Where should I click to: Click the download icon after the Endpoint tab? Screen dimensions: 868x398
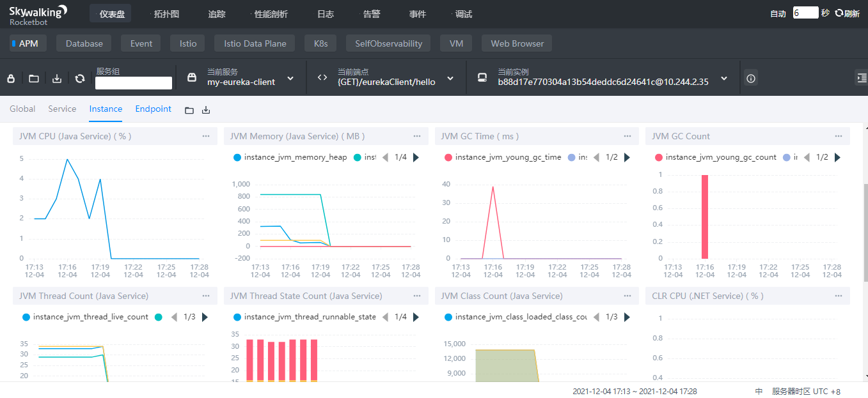pos(206,111)
